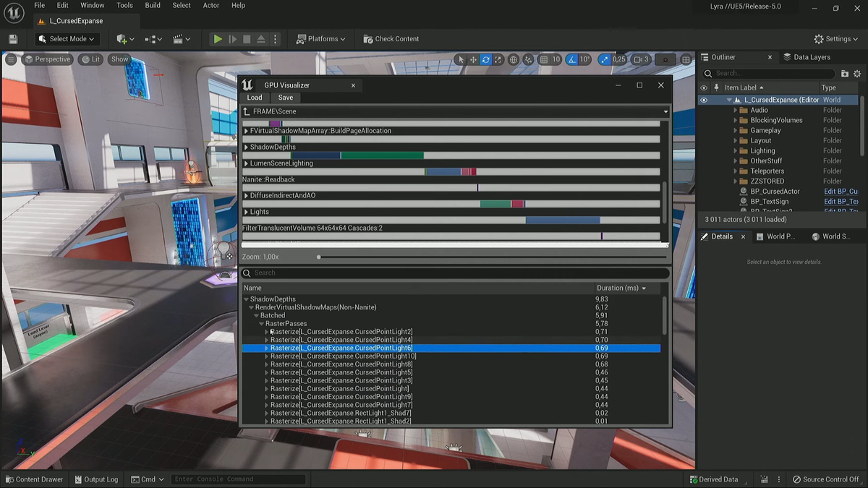Open the viewport Show flags menu

pos(119,59)
